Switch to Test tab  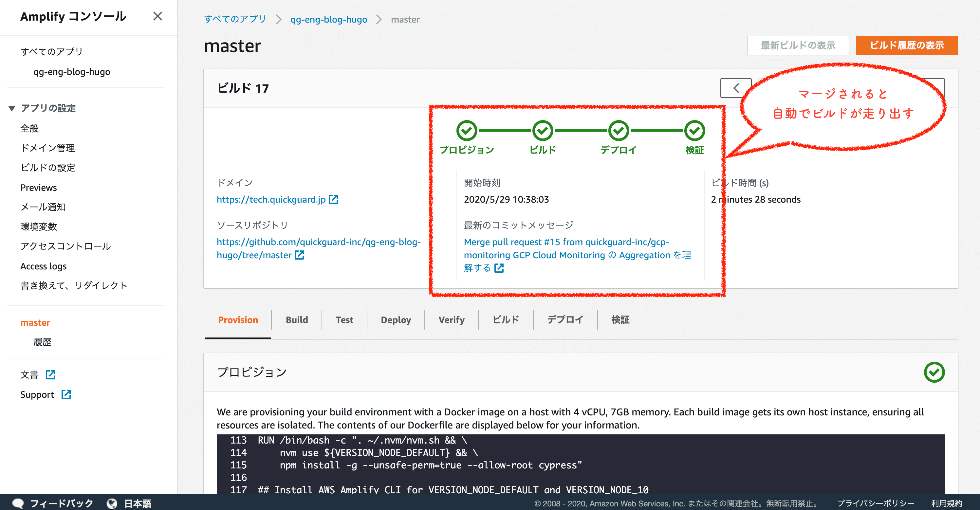click(344, 320)
